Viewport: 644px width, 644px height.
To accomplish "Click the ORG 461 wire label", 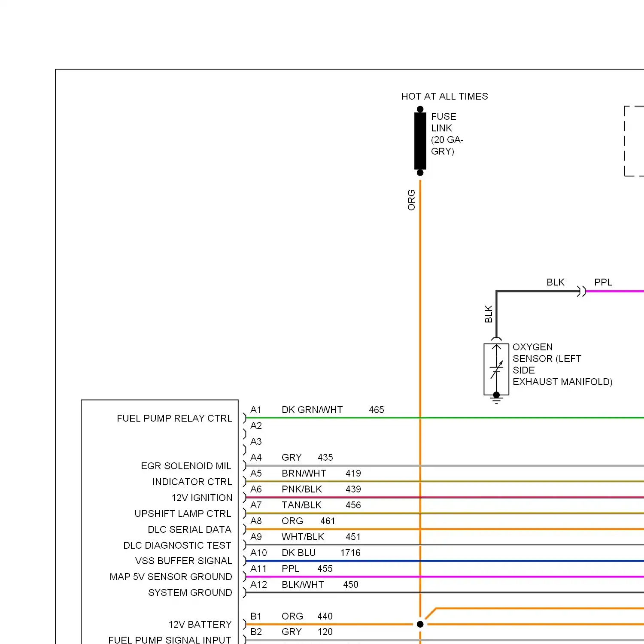I will (308, 521).
